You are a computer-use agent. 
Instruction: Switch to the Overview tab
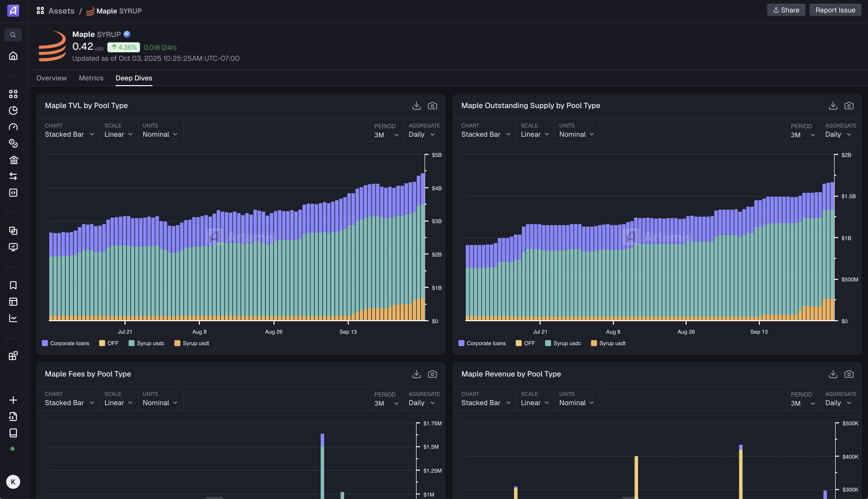[x=51, y=78]
